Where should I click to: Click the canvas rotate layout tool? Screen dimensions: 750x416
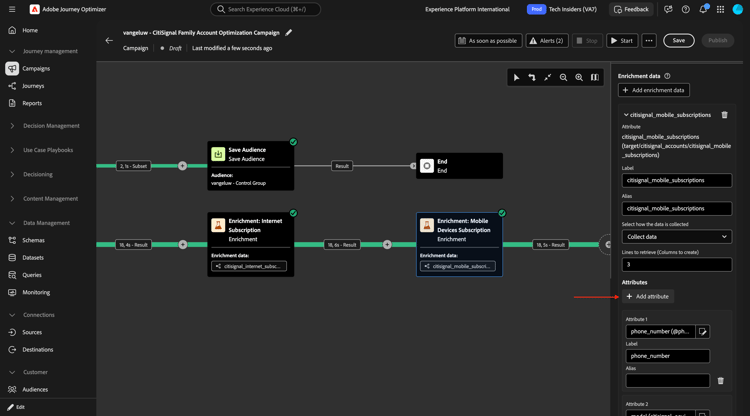coord(532,77)
